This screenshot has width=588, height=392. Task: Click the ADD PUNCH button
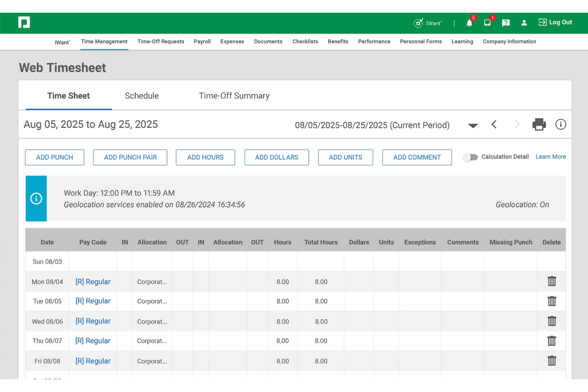54,157
